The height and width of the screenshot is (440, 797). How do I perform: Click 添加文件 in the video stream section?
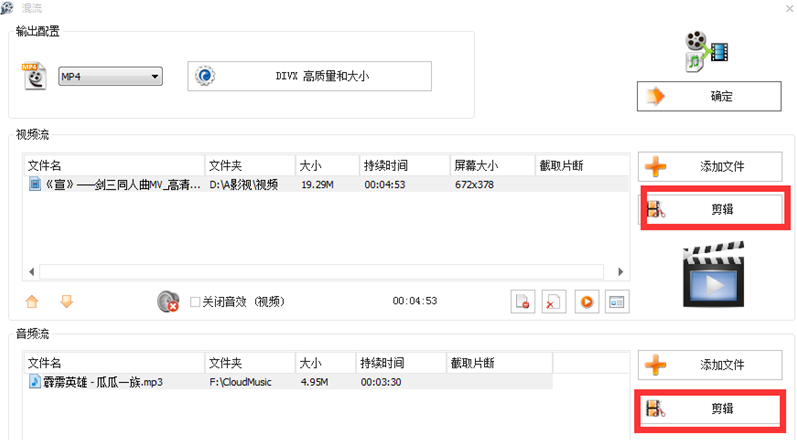pyautogui.click(x=709, y=167)
